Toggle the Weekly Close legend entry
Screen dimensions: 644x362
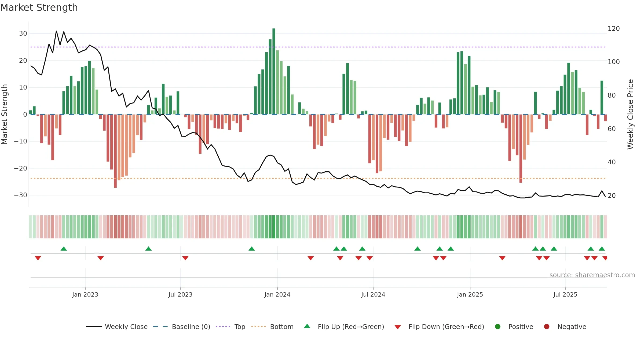coord(117,327)
